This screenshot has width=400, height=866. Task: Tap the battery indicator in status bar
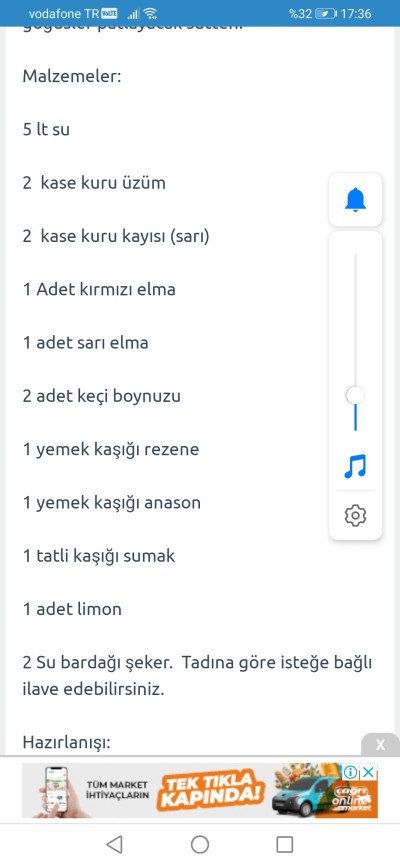pos(325,14)
